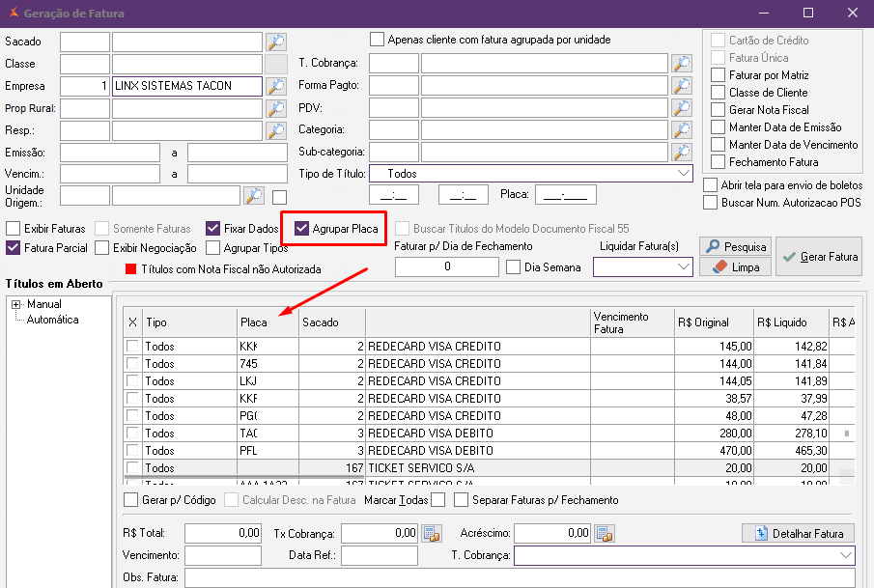Check Manter Data de Vencimento

point(719,145)
